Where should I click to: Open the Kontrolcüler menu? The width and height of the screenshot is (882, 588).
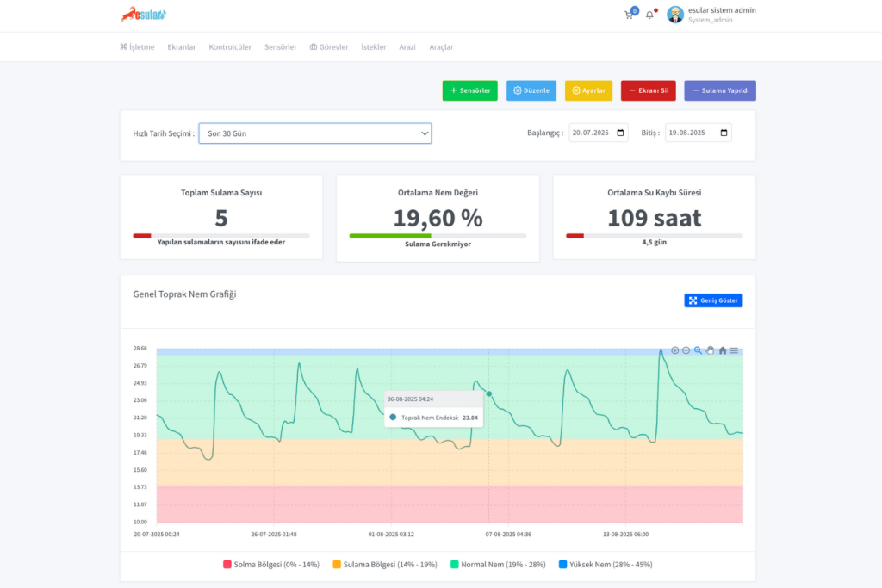[230, 47]
